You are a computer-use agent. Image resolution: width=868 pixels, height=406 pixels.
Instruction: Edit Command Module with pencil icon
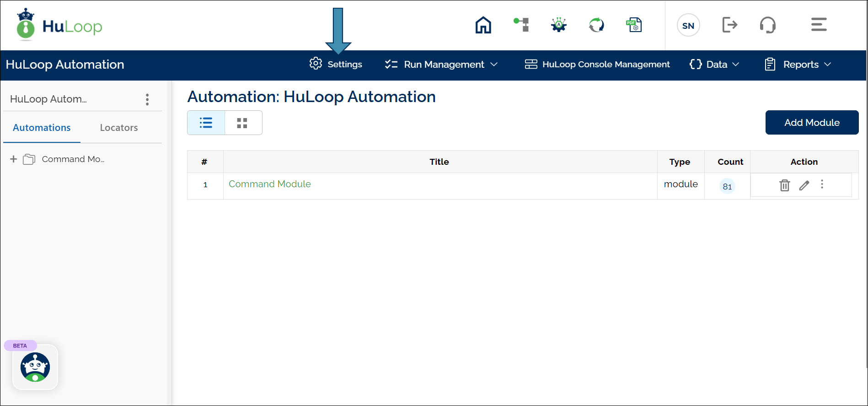click(804, 185)
